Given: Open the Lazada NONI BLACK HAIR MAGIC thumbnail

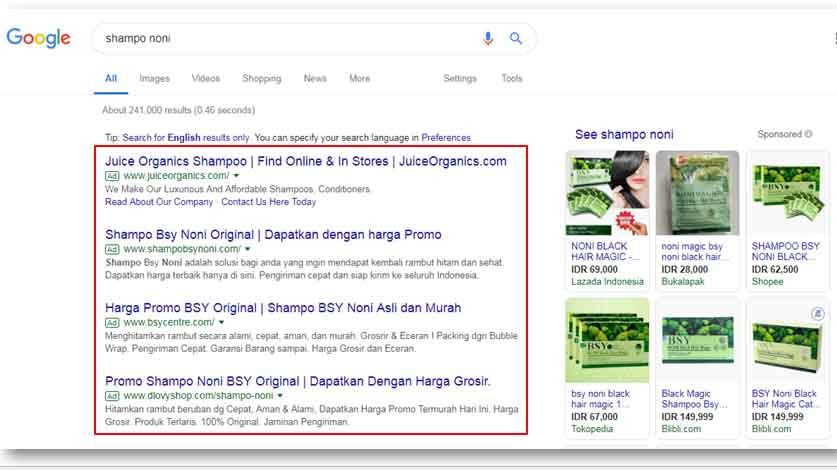Looking at the screenshot, I should 607,193.
